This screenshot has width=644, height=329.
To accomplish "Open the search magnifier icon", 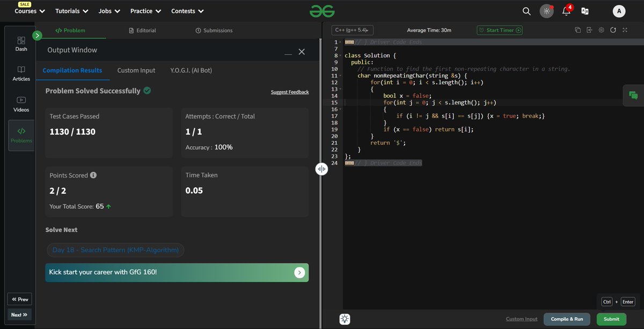I will tap(527, 11).
